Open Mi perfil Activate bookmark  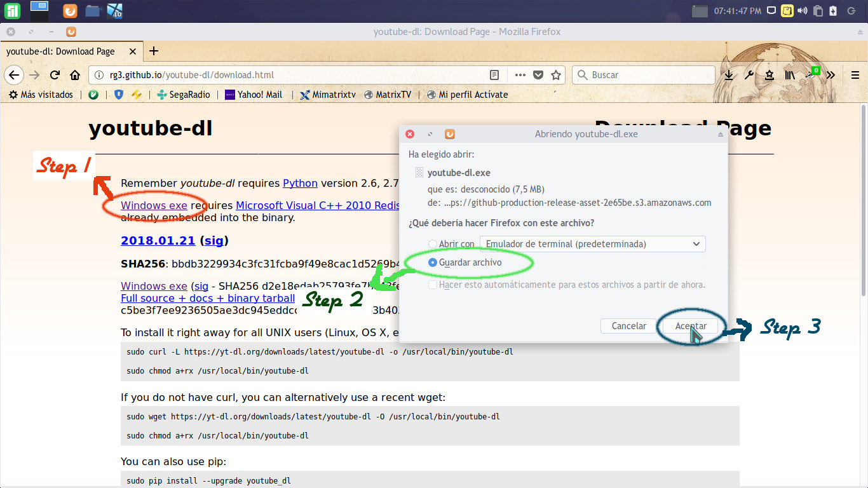coord(467,95)
